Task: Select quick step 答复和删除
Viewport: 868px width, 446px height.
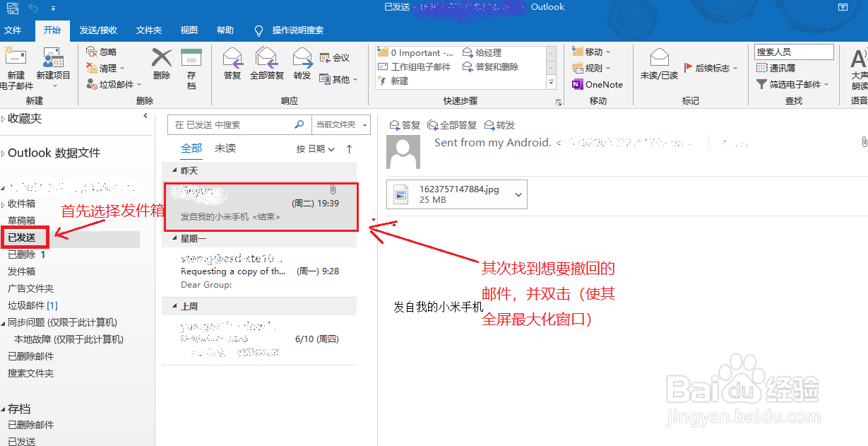Action: point(491,67)
